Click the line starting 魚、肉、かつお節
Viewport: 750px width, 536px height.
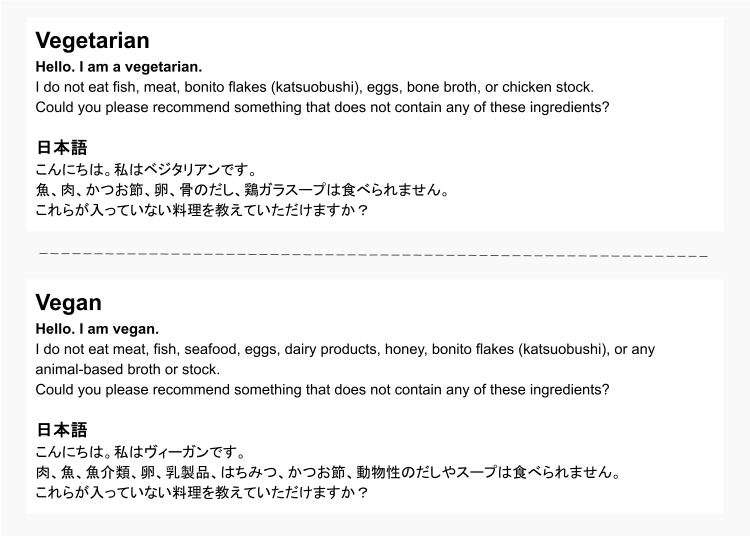[242, 190]
